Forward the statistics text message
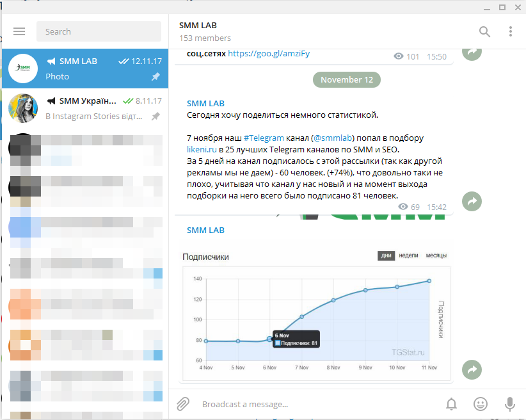Viewport: 526px width, 420px height. (472, 201)
